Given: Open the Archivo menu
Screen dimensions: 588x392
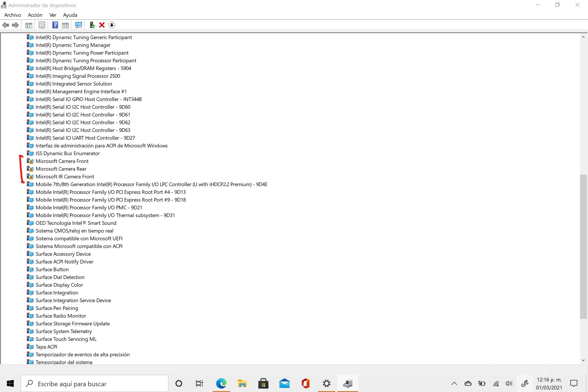Looking at the screenshot, I should click(x=12, y=15).
